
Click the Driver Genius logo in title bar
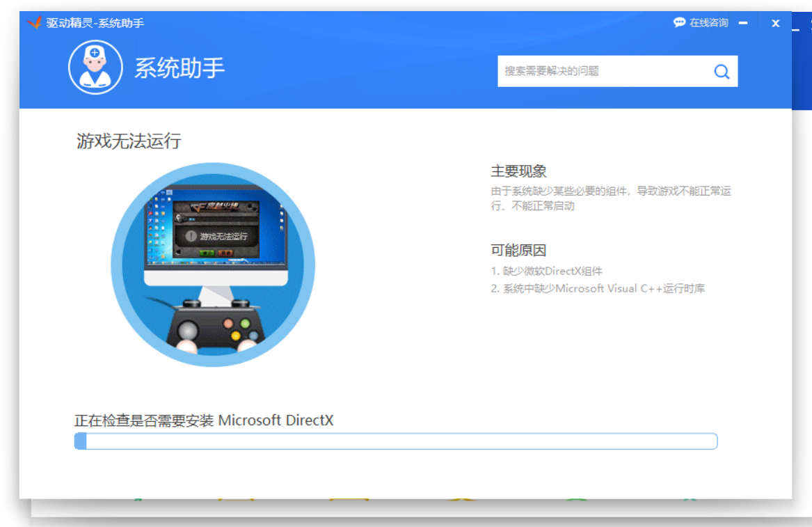click(34, 23)
